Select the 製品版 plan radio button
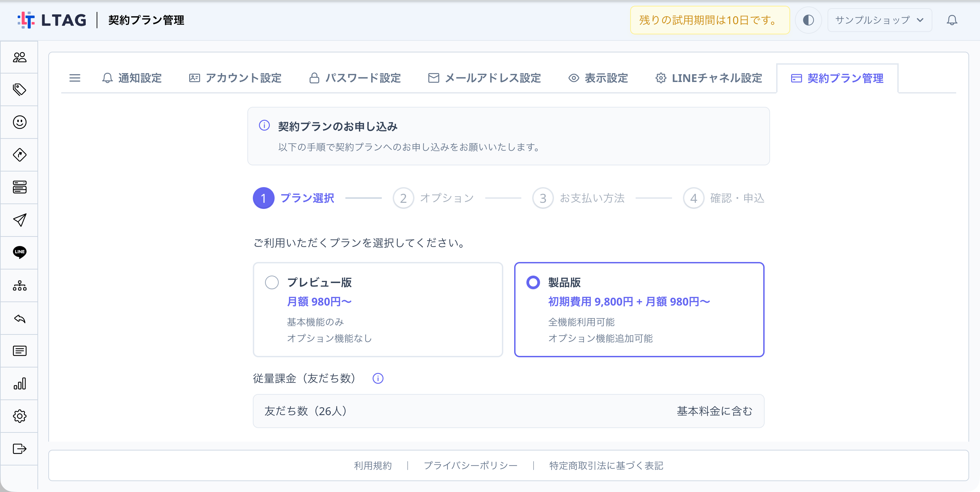This screenshot has height=492, width=980. pyautogui.click(x=533, y=282)
